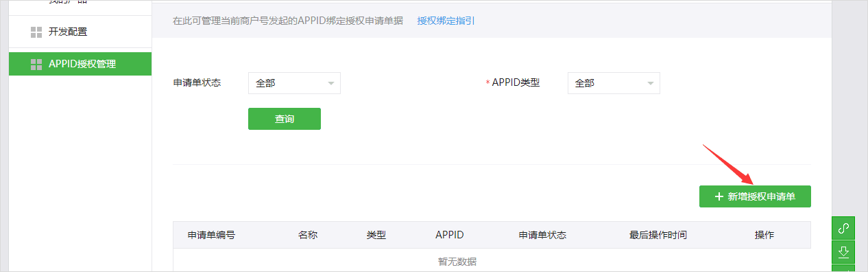868x272 pixels.
Task: Click the 申请单状态 field label
Action: [x=197, y=82]
